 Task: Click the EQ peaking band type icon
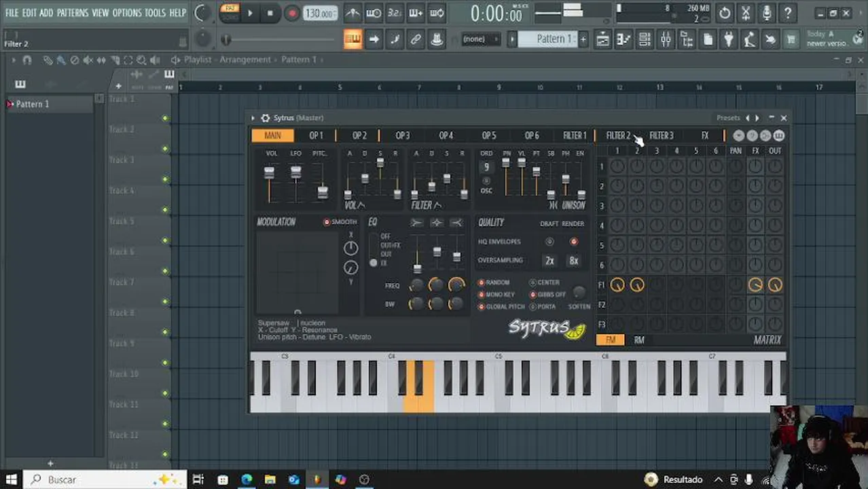coord(437,223)
